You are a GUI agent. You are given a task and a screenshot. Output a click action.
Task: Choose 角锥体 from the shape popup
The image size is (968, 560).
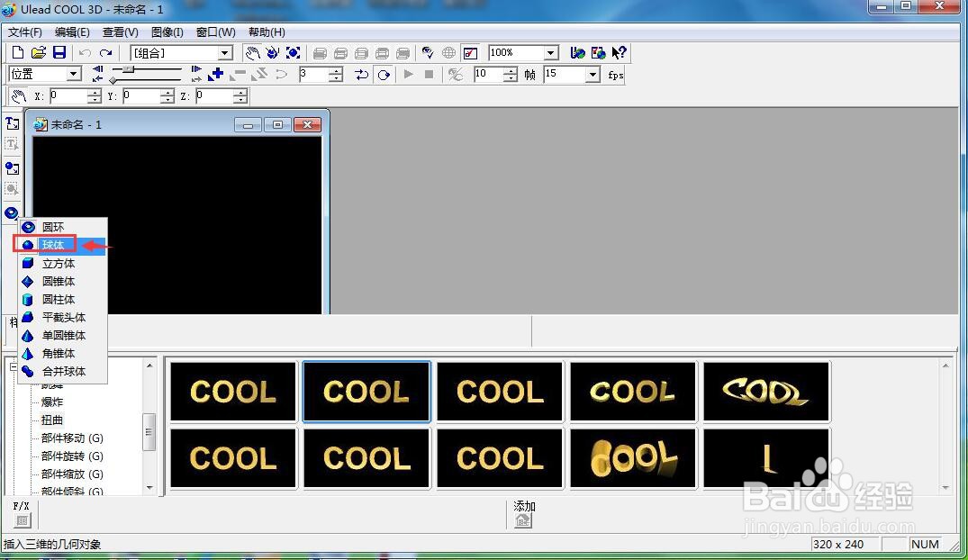[62, 353]
